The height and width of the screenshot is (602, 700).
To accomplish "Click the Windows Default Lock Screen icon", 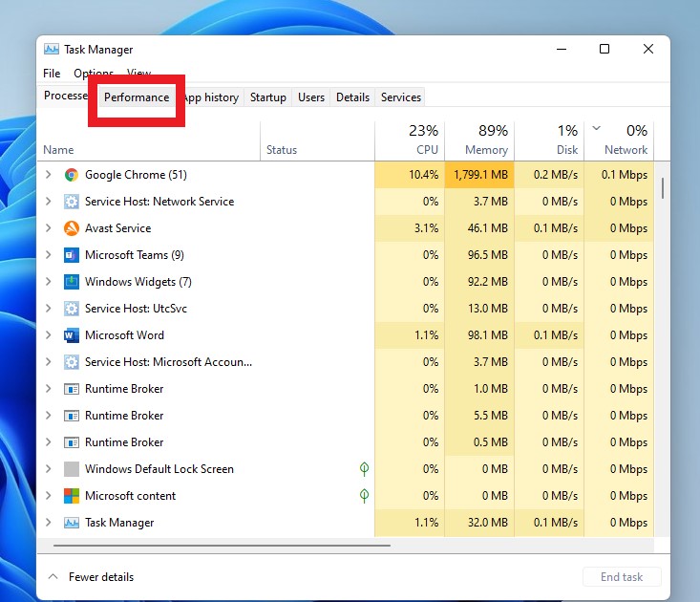I will (72, 469).
